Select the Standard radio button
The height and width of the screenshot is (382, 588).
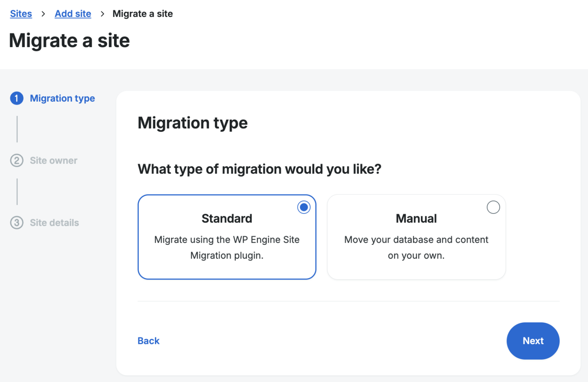[303, 207]
